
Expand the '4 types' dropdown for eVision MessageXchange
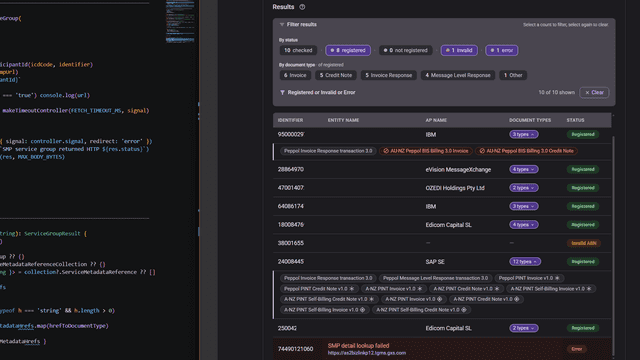pyautogui.click(x=523, y=169)
